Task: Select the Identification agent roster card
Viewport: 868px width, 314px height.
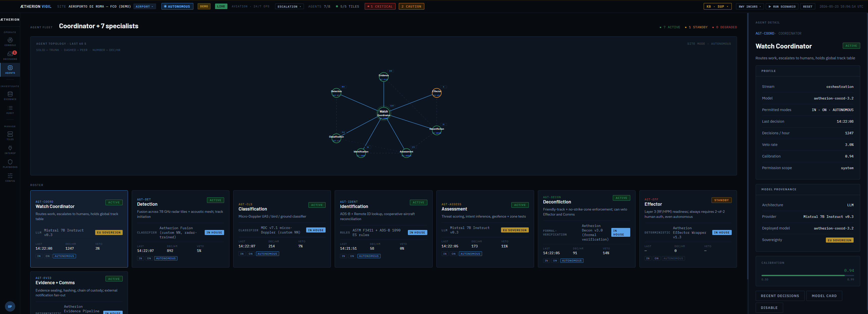Action: [383, 229]
